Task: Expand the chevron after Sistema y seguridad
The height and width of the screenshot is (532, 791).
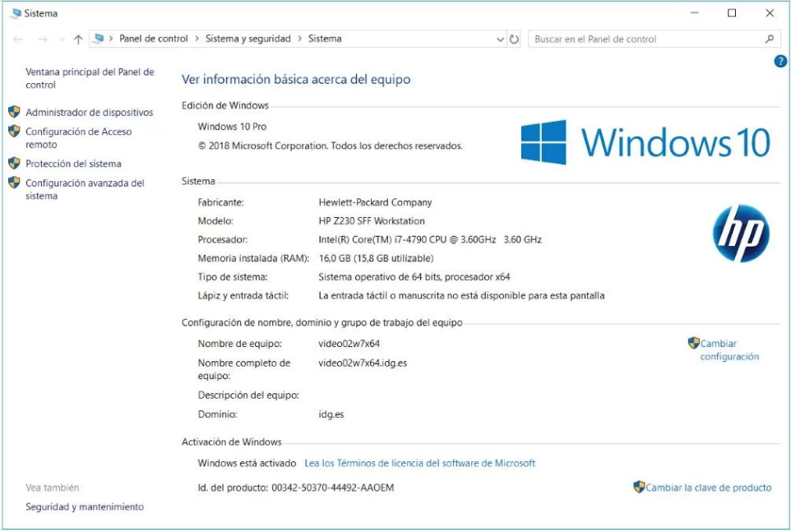Action: click(299, 39)
